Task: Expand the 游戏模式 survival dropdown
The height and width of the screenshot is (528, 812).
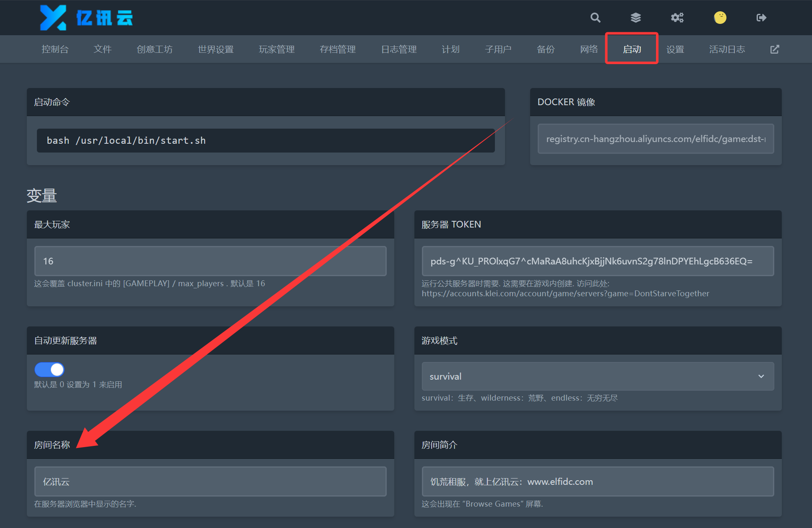Action: (x=598, y=376)
